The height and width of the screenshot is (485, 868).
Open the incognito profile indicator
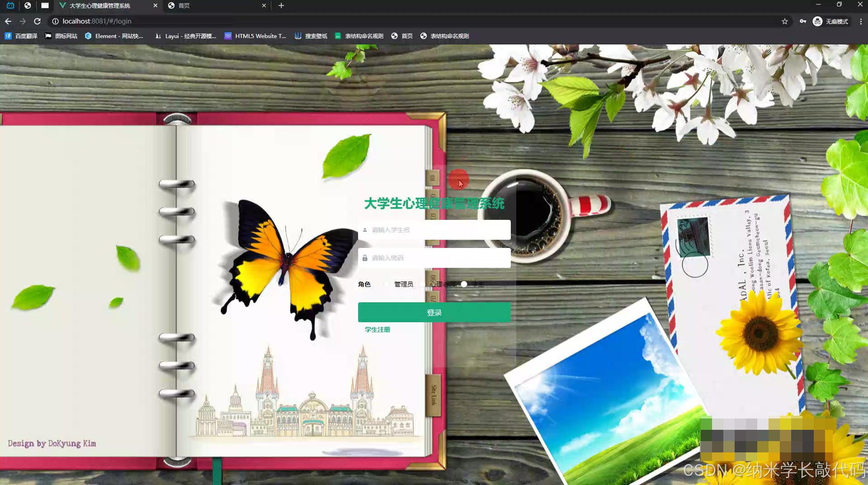tap(831, 21)
